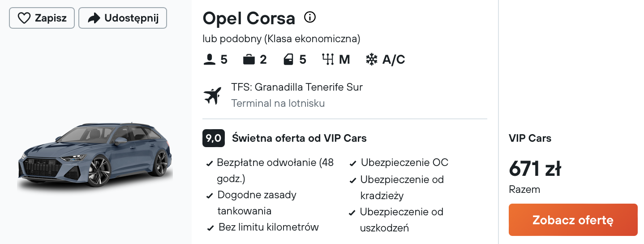This screenshot has width=644, height=244.
Task: Share the listing via Udostępnij
Action: (123, 18)
